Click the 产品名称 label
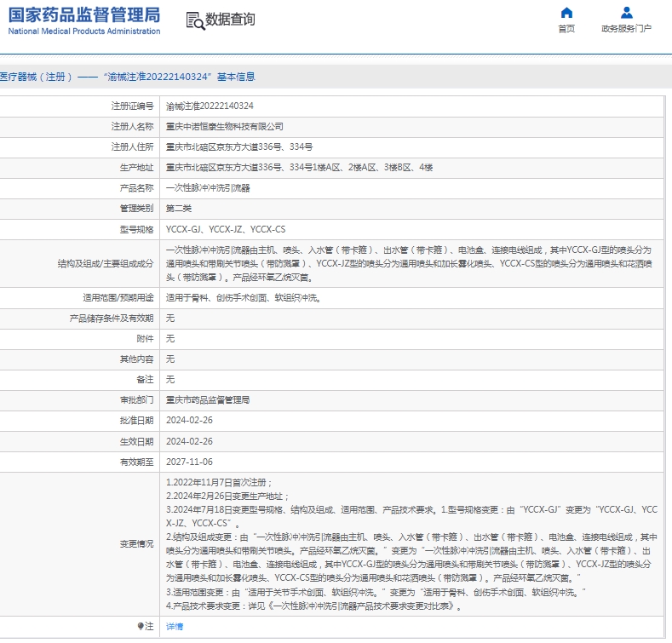672x643 pixels. [136, 187]
